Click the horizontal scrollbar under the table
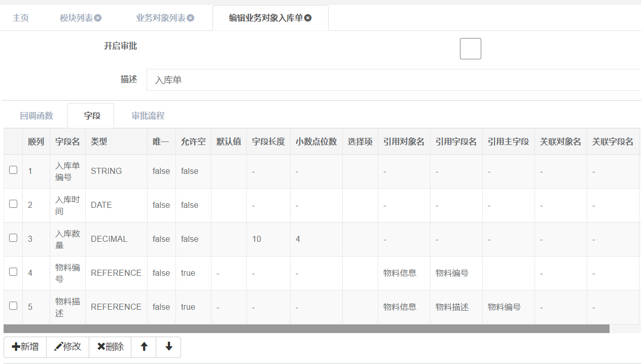The width and height of the screenshot is (641, 364). pyautogui.click(x=304, y=328)
